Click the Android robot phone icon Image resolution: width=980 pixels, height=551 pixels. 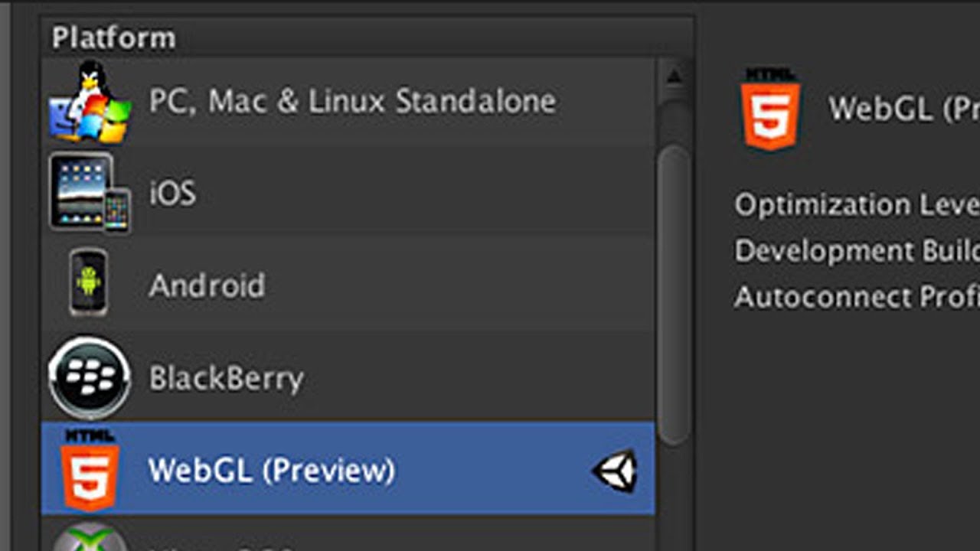pos(89,283)
